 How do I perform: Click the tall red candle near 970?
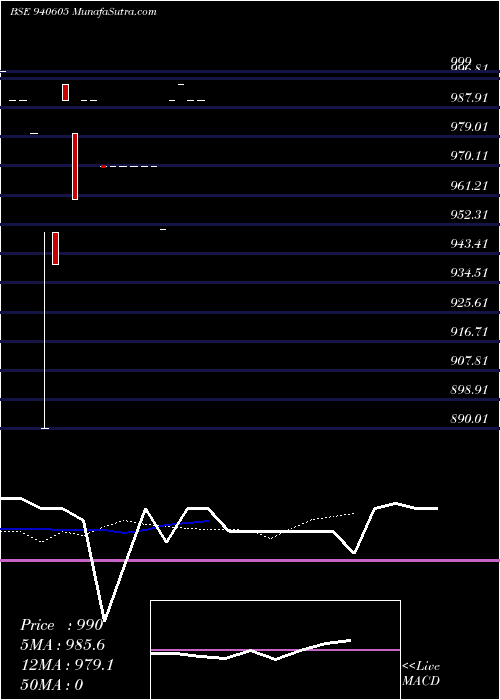tap(75, 166)
